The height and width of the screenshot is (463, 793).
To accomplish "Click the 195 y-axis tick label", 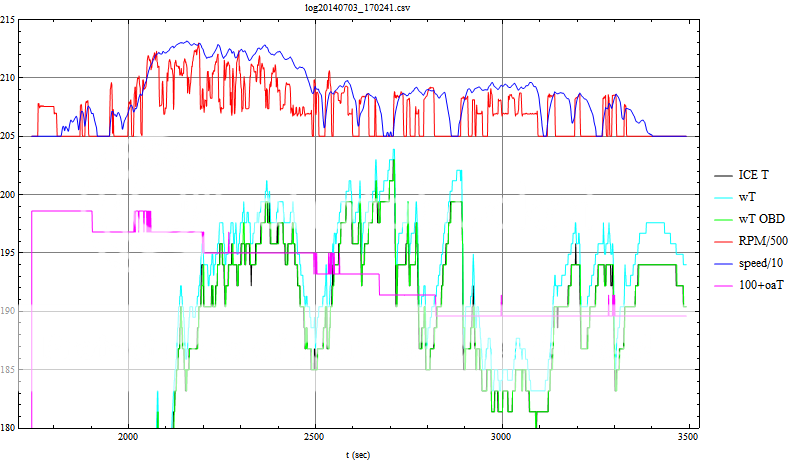I will pyautogui.click(x=8, y=252).
